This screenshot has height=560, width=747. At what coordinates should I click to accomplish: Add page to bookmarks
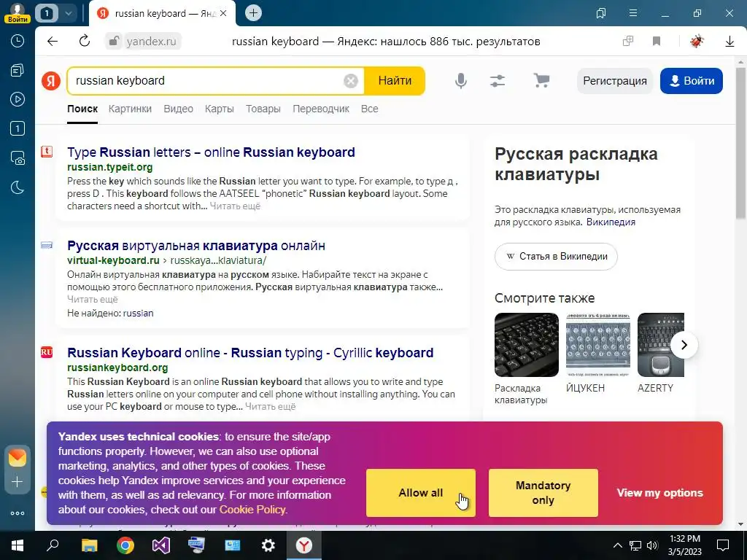click(657, 42)
